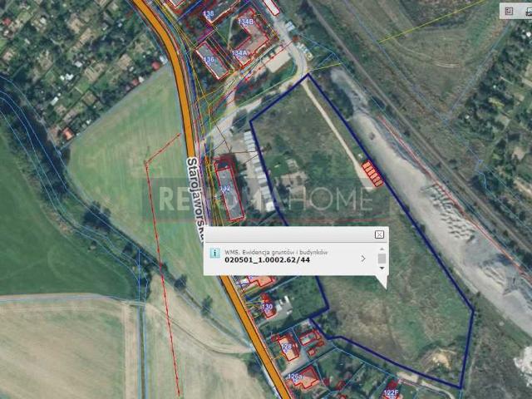Expand details with the right chevron arrow
Image resolution: width=532 pixels, height=399 pixels.
[x=363, y=259]
